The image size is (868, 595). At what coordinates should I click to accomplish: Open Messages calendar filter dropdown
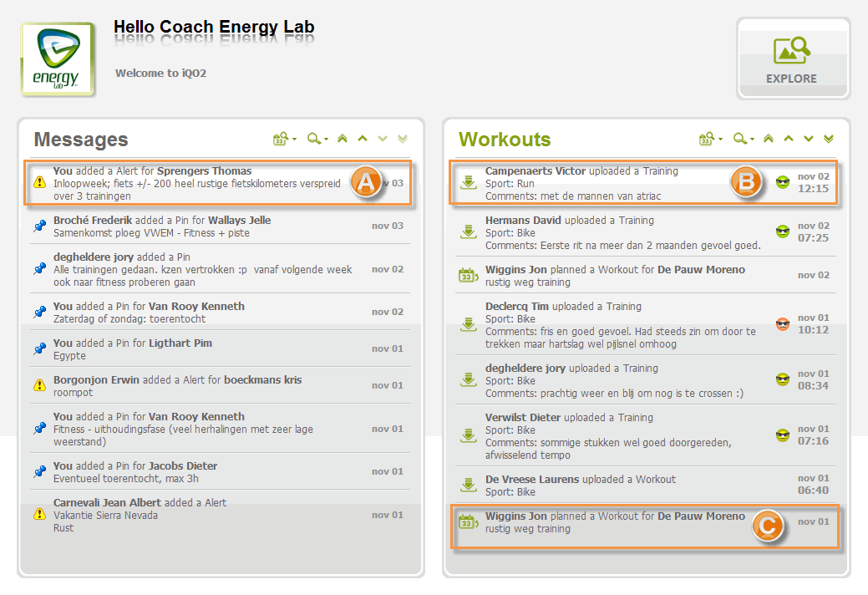coord(285,139)
